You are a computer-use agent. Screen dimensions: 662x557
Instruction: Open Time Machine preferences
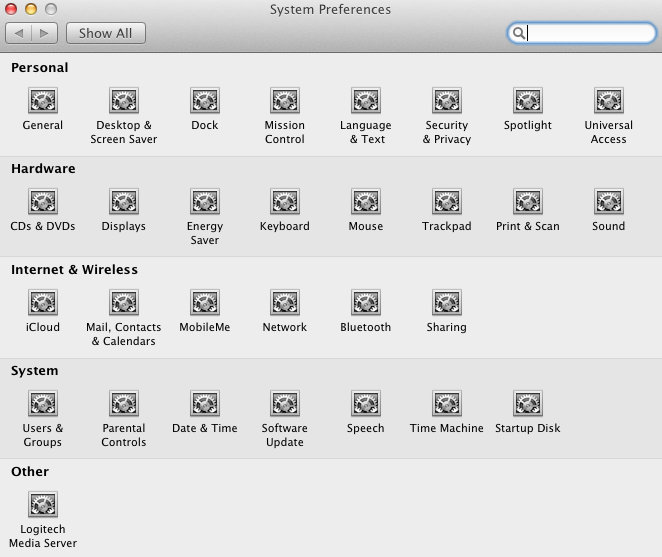(x=446, y=404)
